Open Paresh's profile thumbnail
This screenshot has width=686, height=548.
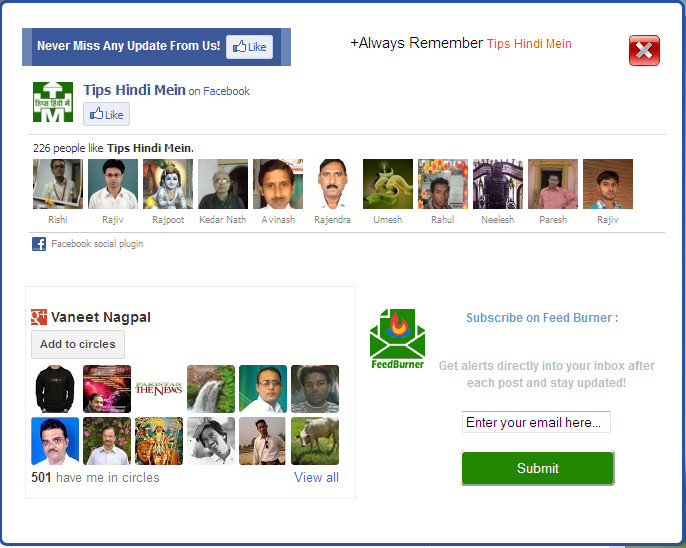tap(553, 184)
